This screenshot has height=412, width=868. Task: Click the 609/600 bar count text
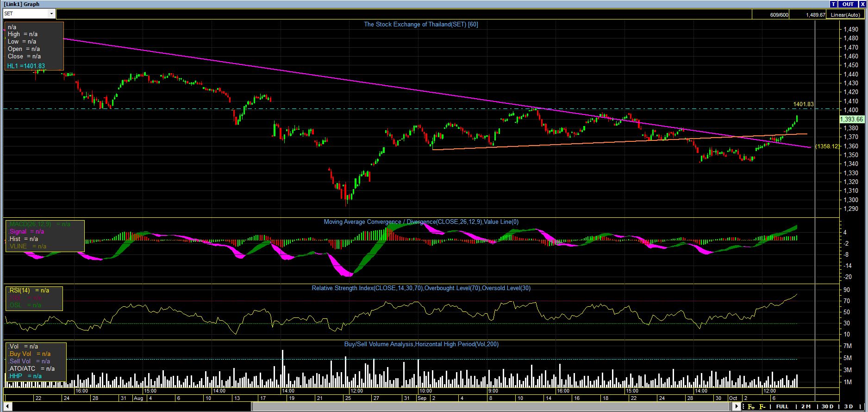(779, 15)
